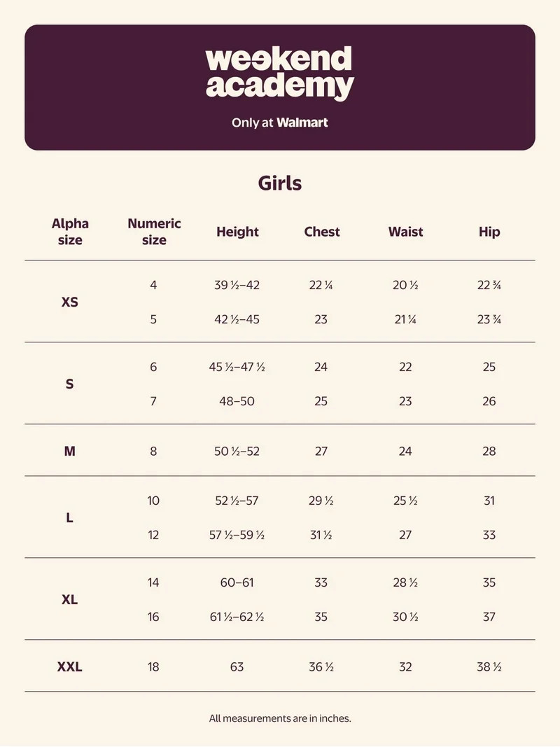Click the height value 60–61
Viewport: 560px width, 747px height.
tap(237, 582)
